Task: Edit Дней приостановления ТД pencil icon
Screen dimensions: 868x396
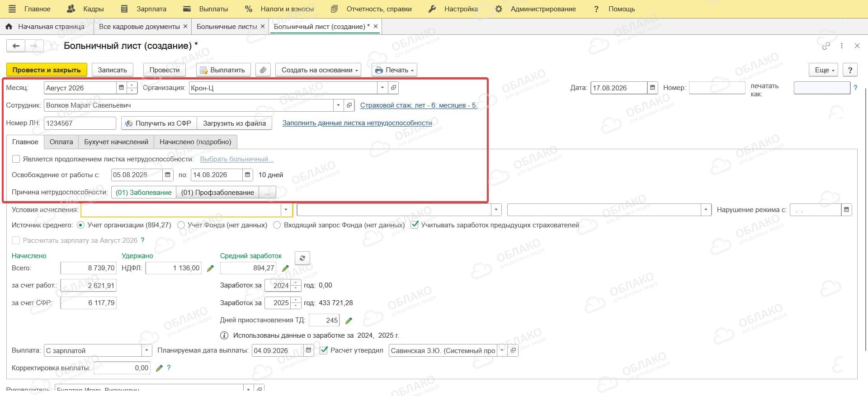Action: [349, 321]
